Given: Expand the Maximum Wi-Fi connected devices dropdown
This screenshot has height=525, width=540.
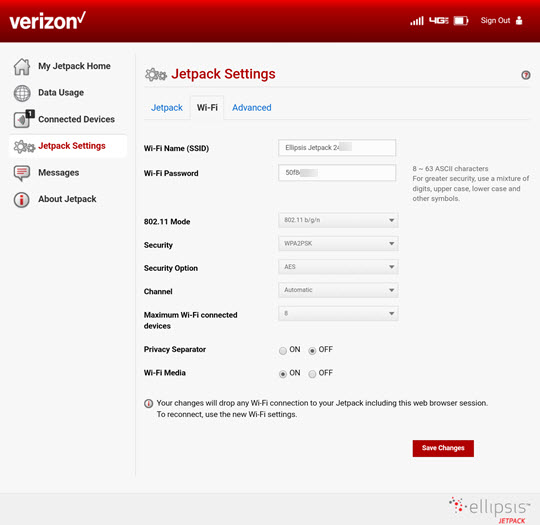Looking at the screenshot, I should (x=338, y=313).
